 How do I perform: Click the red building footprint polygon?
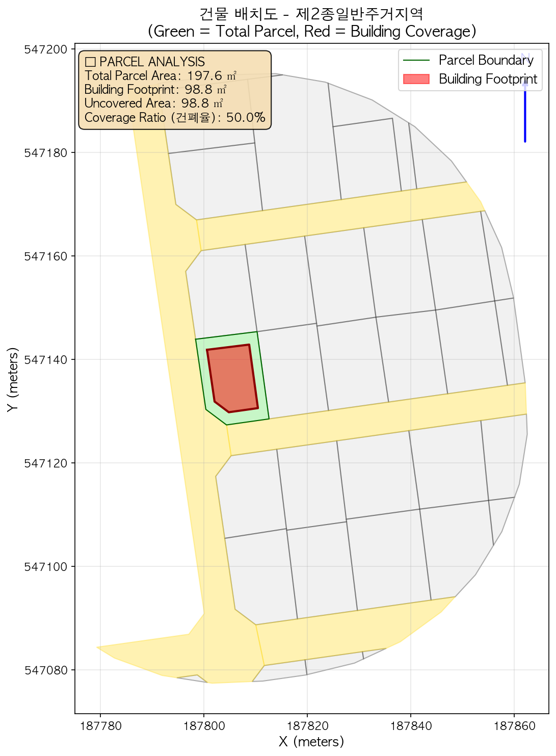(233, 378)
